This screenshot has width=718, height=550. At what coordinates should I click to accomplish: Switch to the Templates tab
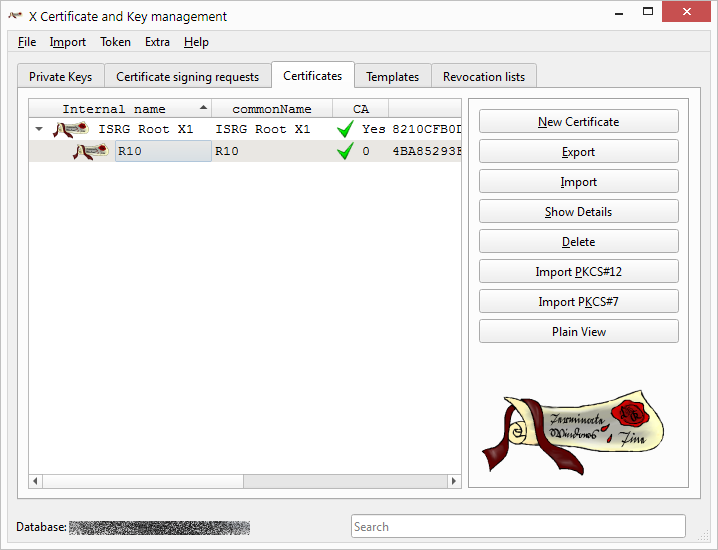[x=392, y=76]
